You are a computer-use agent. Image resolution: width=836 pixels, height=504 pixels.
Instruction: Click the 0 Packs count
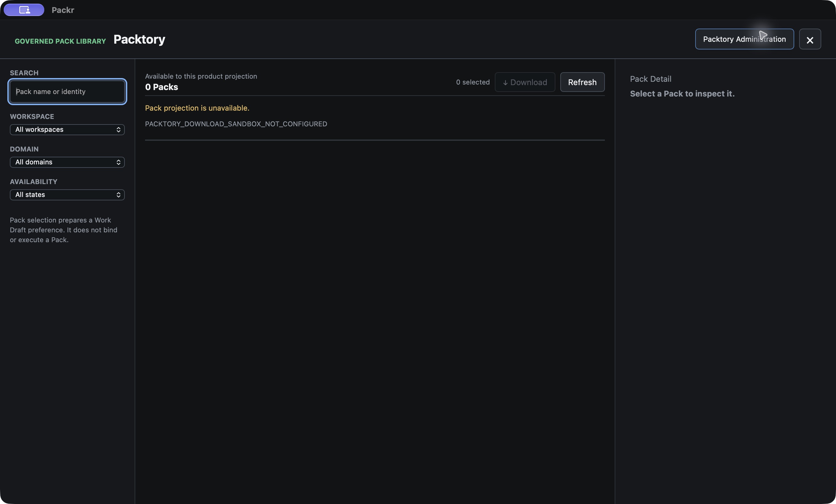click(161, 87)
